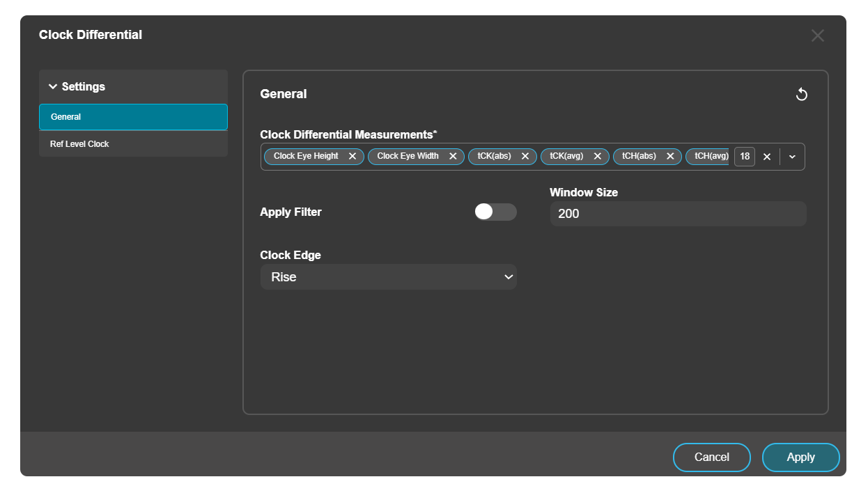
Task: Click the Window Size value field
Action: click(677, 213)
